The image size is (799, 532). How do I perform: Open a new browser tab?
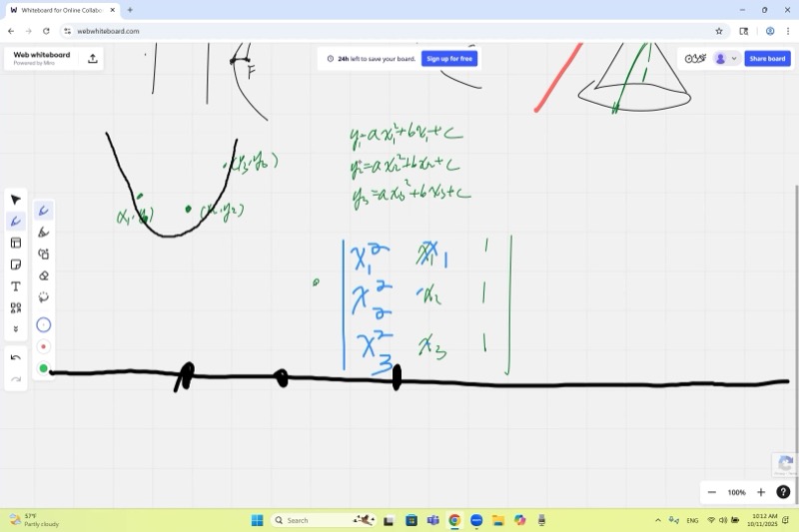pyautogui.click(x=130, y=10)
